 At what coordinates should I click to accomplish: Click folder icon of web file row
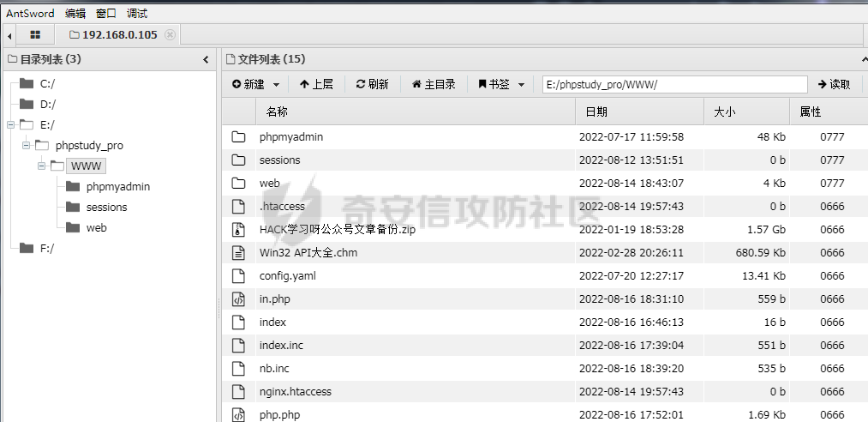coord(238,184)
